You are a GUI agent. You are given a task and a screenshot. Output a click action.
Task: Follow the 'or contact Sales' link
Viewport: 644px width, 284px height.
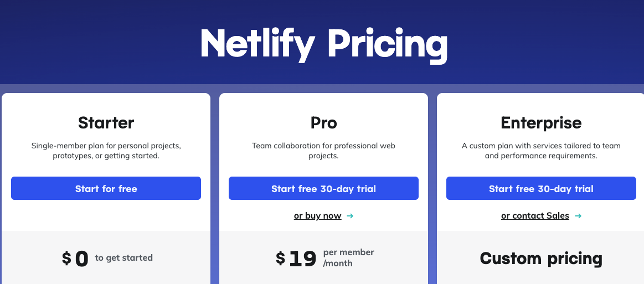click(x=535, y=216)
